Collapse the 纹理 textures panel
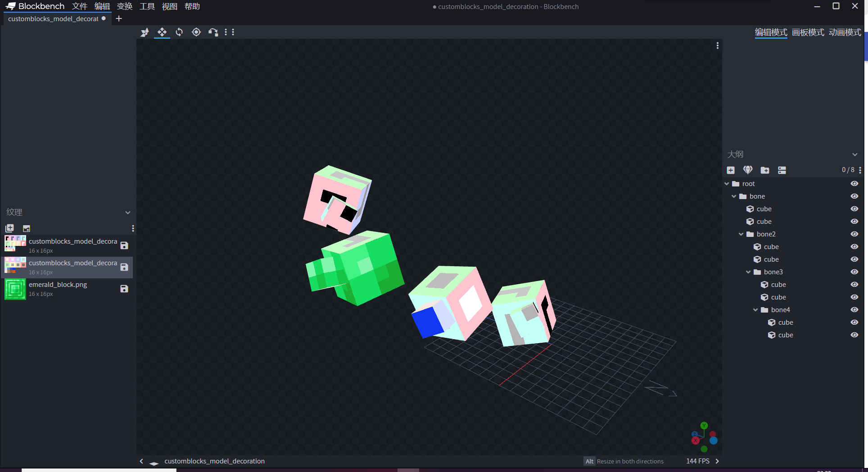The width and height of the screenshot is (868, 472). click(x=128, y=213)
